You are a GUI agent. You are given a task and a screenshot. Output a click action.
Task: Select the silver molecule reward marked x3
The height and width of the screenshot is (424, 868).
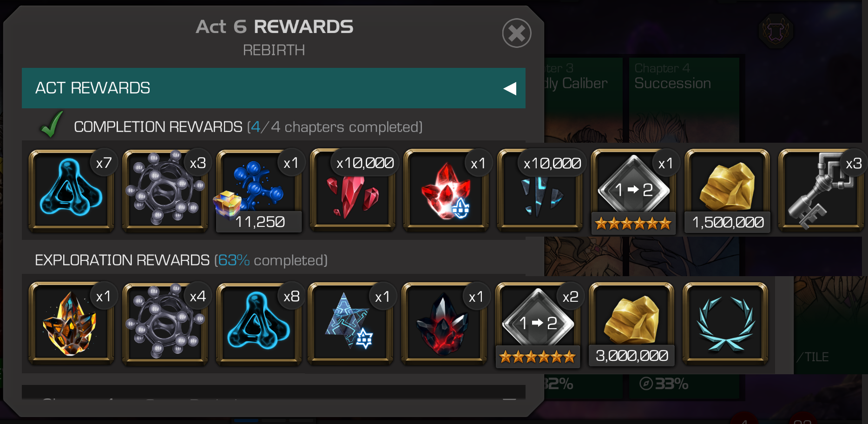tap(165, 191)
